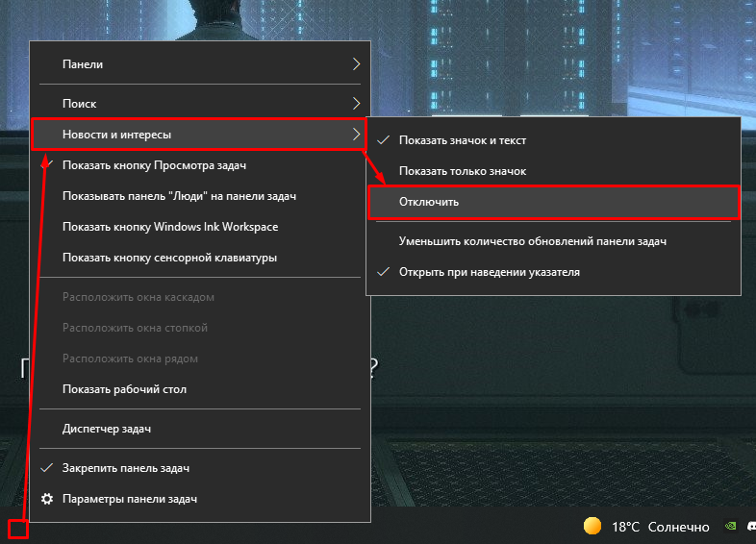Open the 18°C Солнечно weather widget text
Image resolution: width=756 pixels, height=544 pixels.
click(660, 527)
